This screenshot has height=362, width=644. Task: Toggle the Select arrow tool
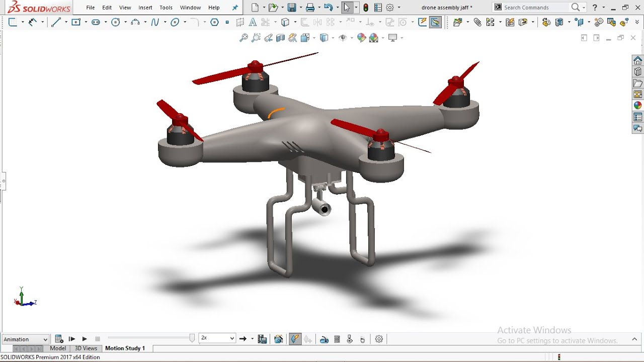coord(347,8)
